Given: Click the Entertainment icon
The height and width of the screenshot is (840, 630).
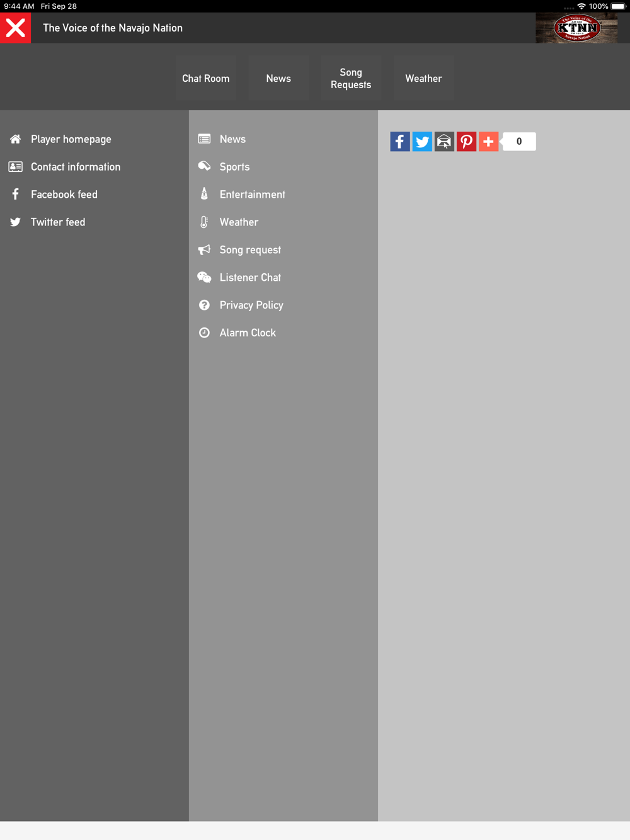Looking at the screenshot, I should coord(204,194).
